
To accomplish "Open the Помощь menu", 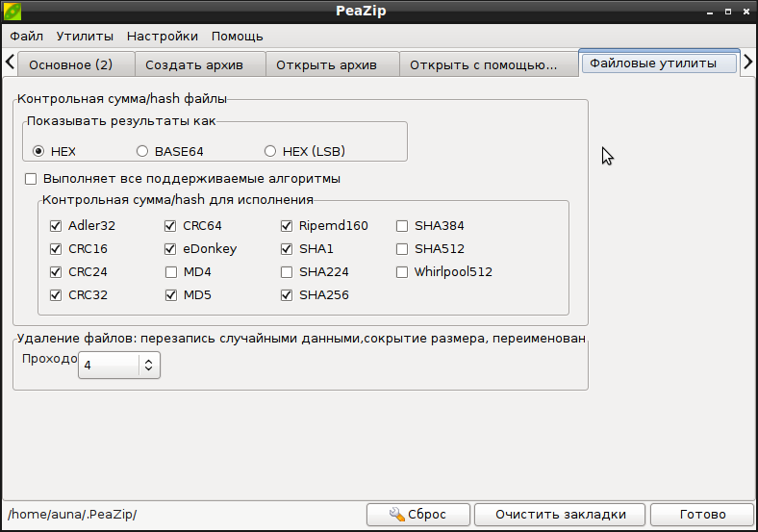I will (238, 37).
